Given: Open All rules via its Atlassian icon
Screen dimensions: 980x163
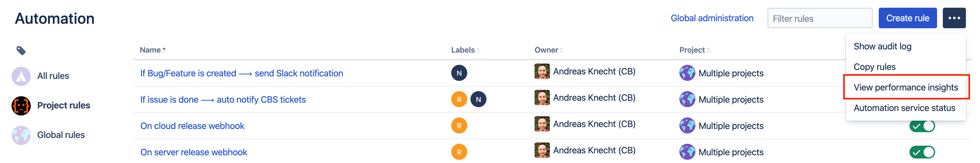Looking at the screenshot, I should click(x=21, y=76).
